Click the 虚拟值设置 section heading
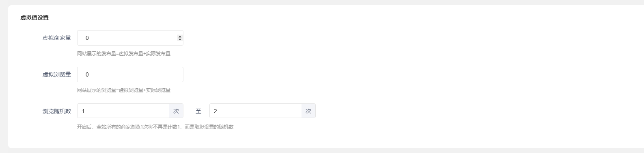Screen dimensions: 644x153 [x=34, y=17]
